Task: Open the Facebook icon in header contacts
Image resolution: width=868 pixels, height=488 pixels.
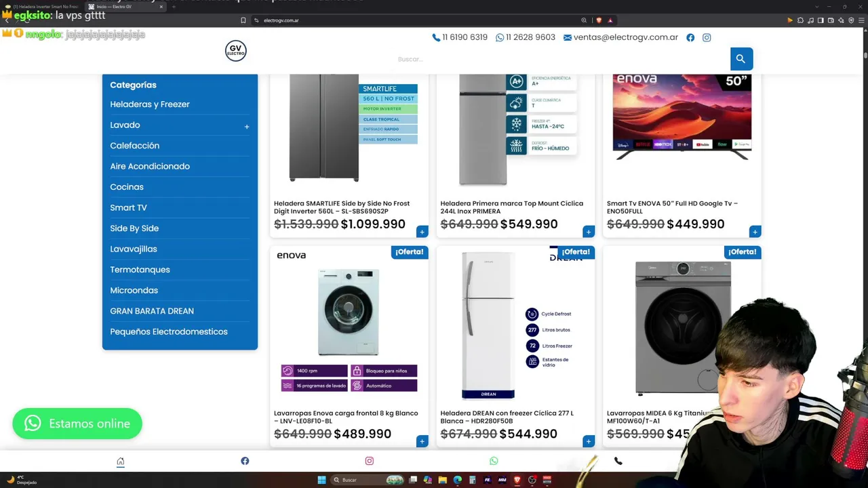Action: click(x=690, y=37)
